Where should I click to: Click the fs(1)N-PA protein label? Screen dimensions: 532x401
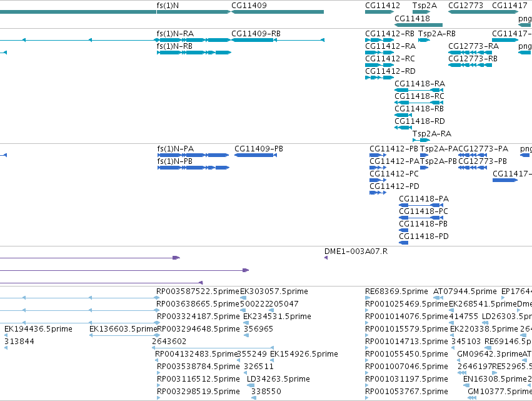(x=176, y=149)
